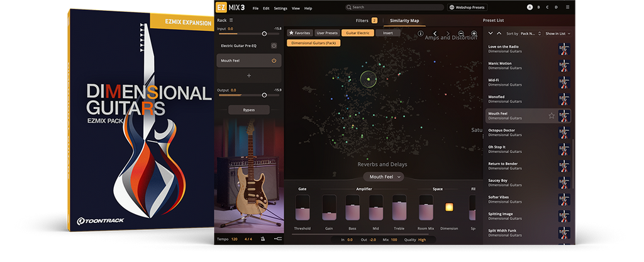This screenshot has height=262, width=644.
Task: Open Sort by Pack N... dropdown
Action: pyautogui.click(x=531, y=33)
